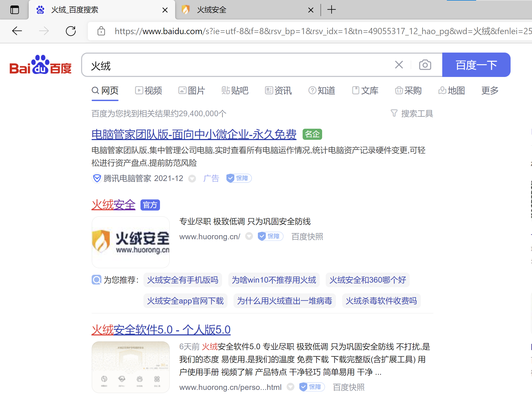Open the 火绒安全 official result link
This screenshot has width=532, height=404.
point(113,205)
